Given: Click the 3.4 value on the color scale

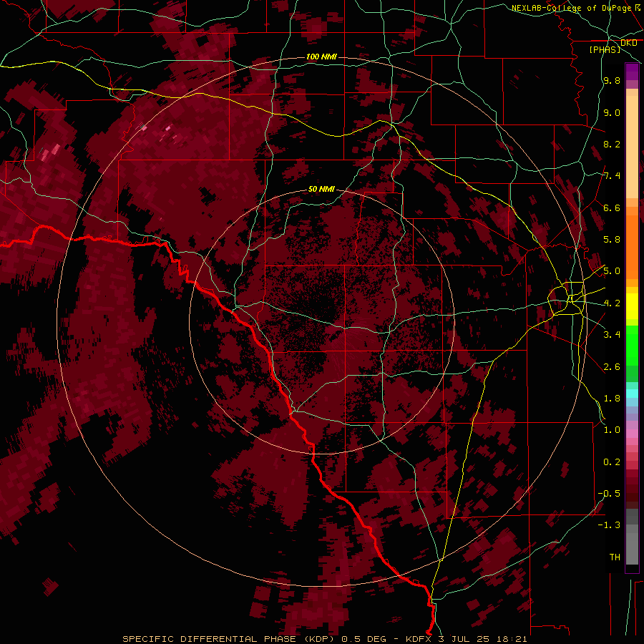Looking at the screenshot, I should [x=612, y=335].
